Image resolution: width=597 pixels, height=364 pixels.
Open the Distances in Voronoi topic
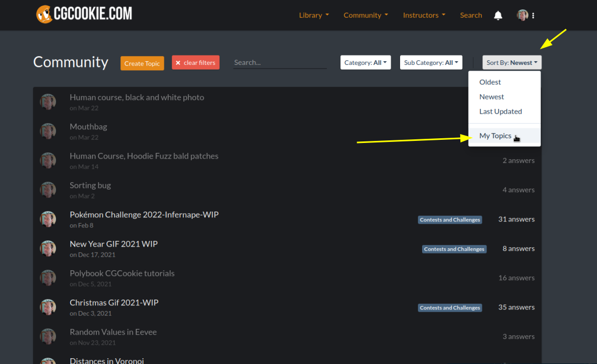pos(107,360)
